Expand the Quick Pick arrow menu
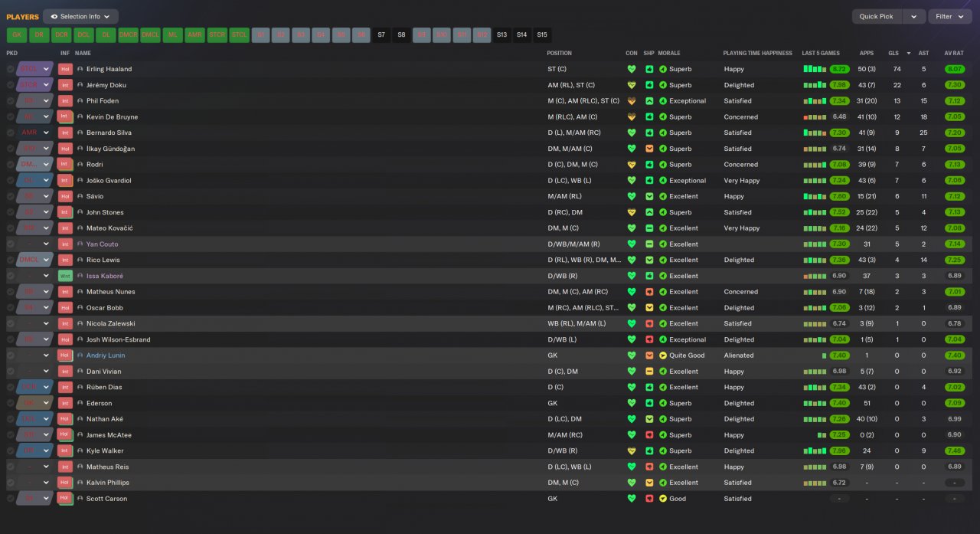Screen dimensions: 980x534 (913, 16)
